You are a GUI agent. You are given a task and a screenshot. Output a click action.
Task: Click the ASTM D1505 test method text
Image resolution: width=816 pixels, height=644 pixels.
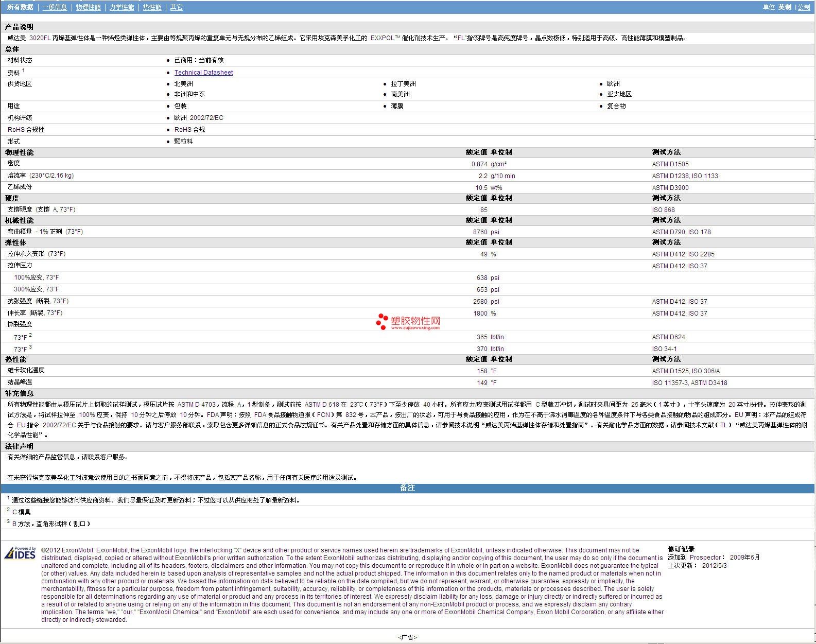pos(670,164)
